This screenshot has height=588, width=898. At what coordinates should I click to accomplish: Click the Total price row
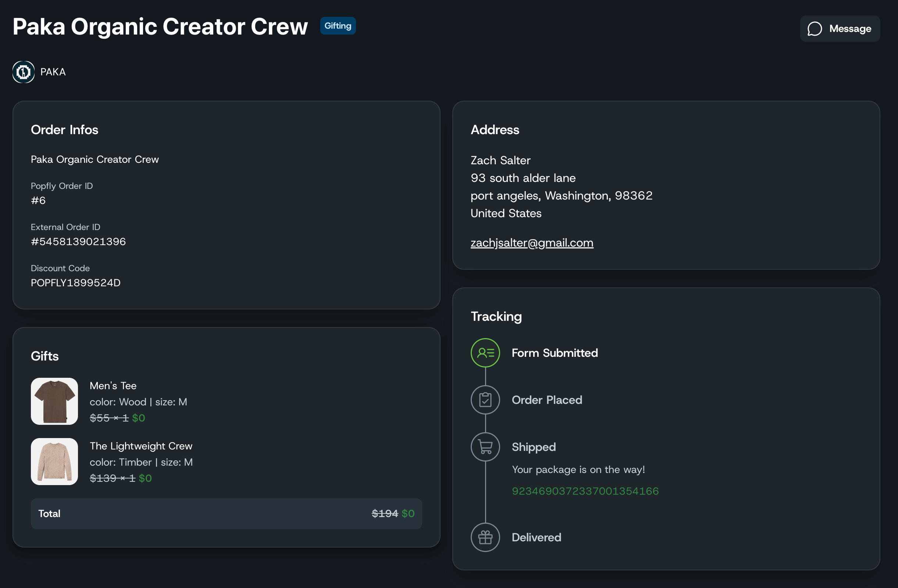click(227, 513)
